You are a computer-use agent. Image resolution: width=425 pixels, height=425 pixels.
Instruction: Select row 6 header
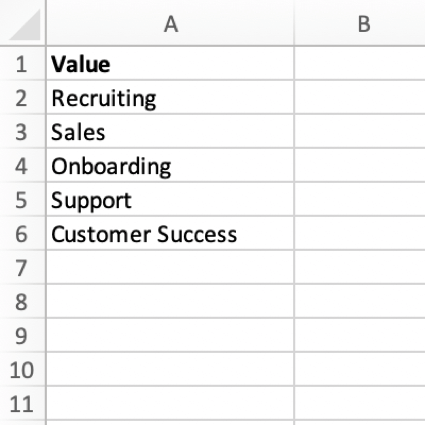tap(23, 233)
